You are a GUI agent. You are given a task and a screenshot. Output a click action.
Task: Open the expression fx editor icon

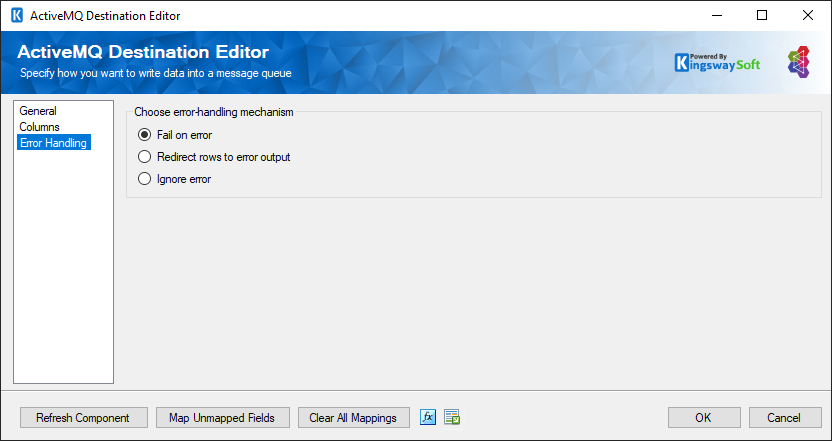tap(428, 418)
